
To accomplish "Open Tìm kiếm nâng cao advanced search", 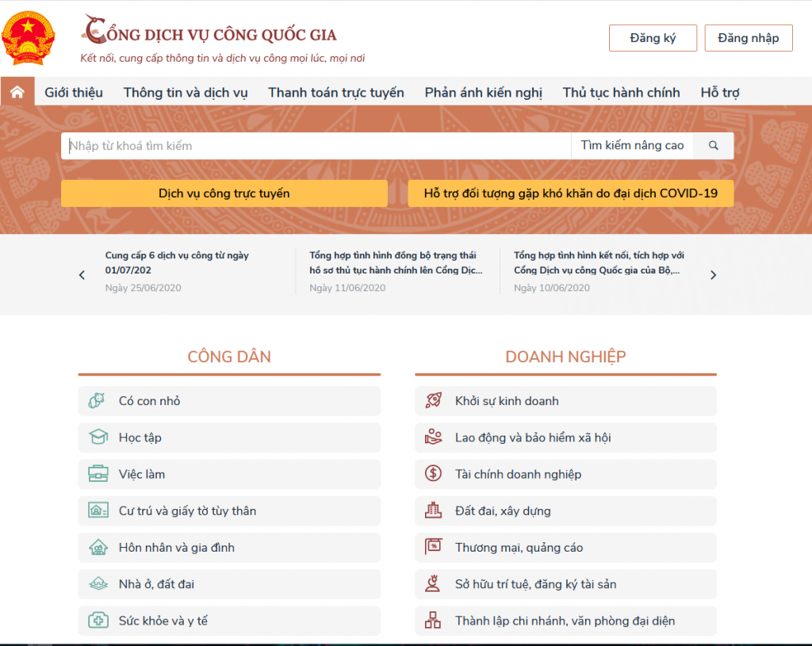I will point(632,146).
